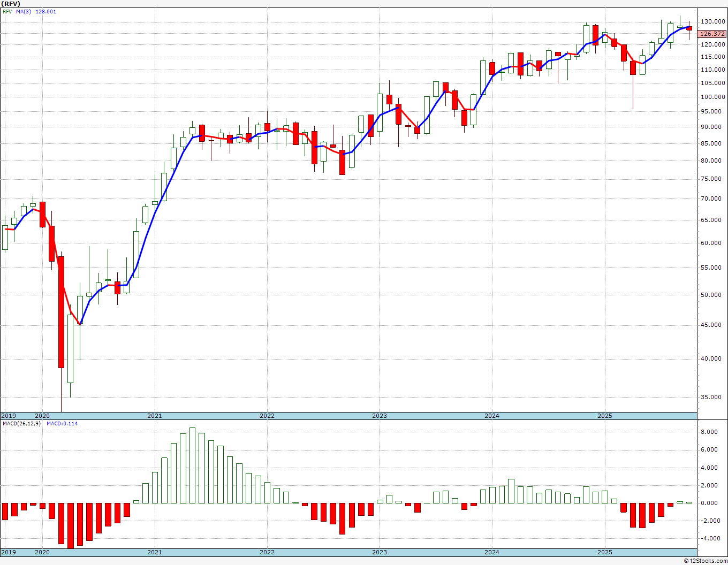Click the tallest green MACD histogram bar
Viewport: 728px width, 565px height.
pyautogui.click(x=192, y=465)
